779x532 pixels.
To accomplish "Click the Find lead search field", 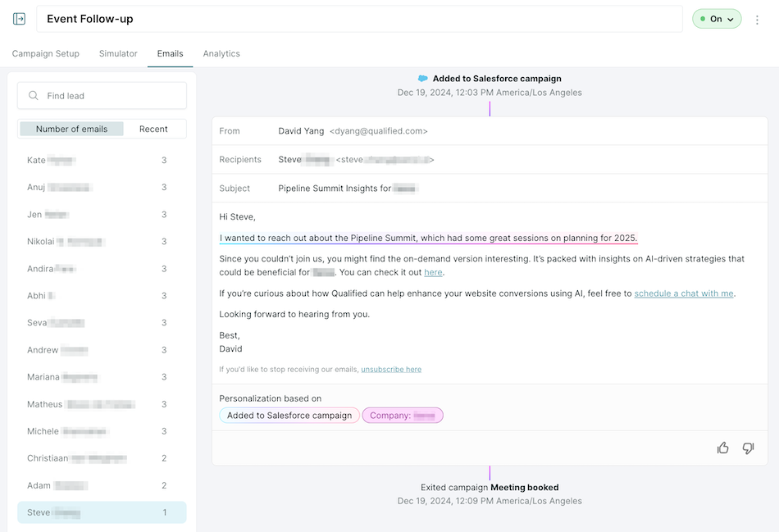I will [102, 95].
